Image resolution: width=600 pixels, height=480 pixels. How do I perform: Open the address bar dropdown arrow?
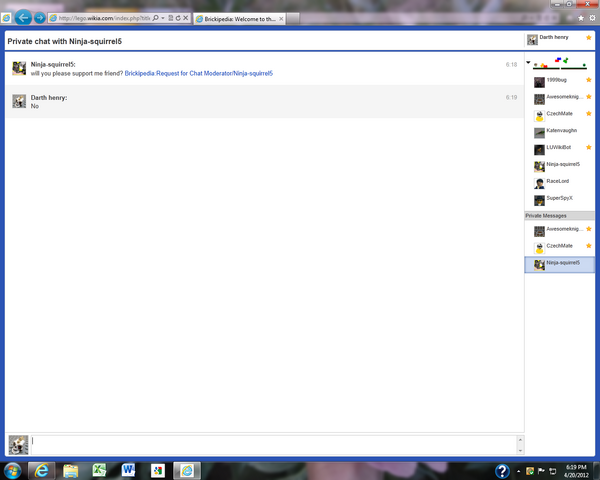(163, 18)
